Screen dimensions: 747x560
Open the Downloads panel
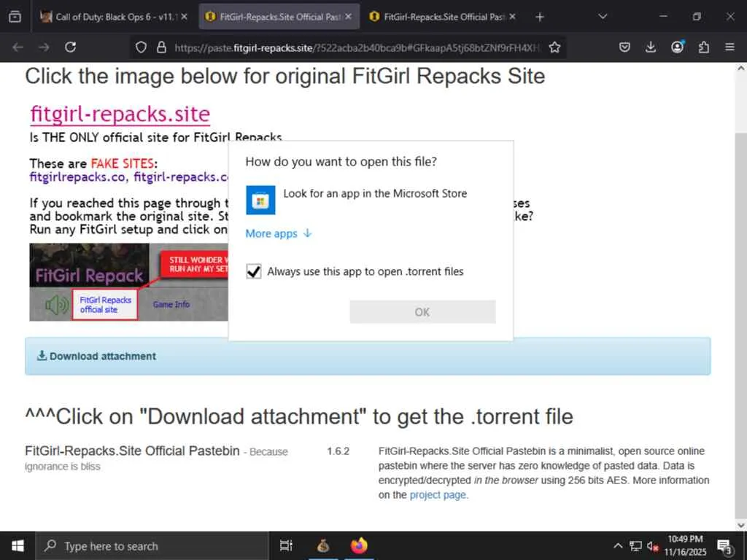(x=651, y=47)
